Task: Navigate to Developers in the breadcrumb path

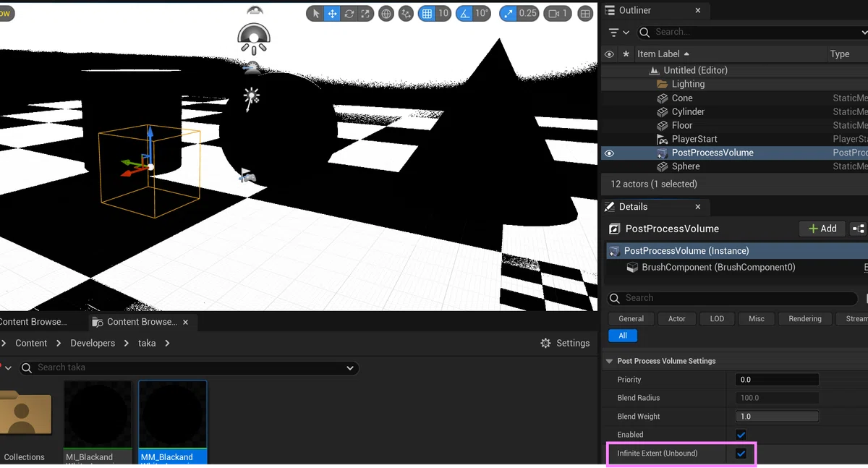Action: click(93, 343)
